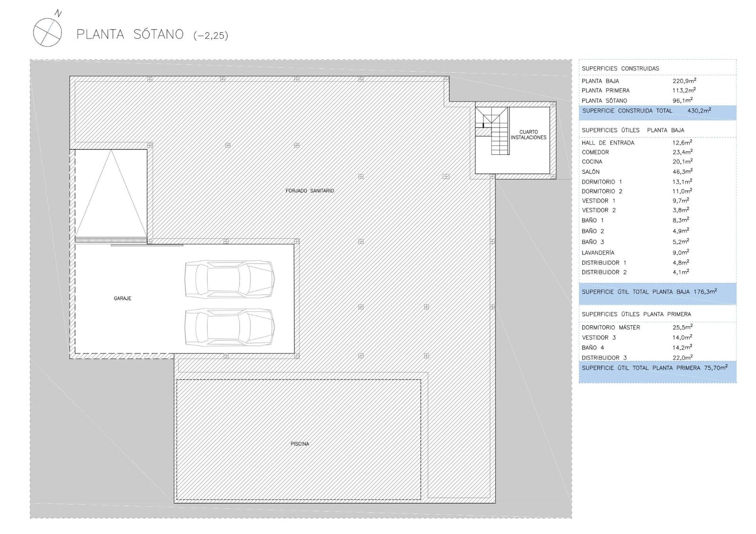This screenshot has width=756, height=534.
Task: Click the SUPERFICIES CONSTRUIDAS heading
Action: click(620, 68)
